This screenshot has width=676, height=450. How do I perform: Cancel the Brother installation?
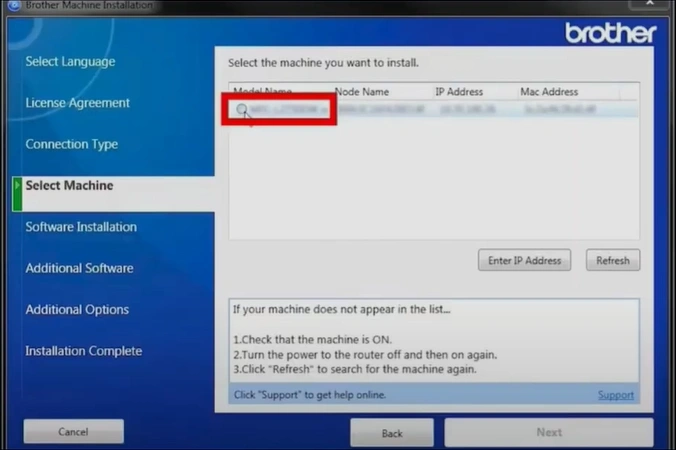[73, 432]
